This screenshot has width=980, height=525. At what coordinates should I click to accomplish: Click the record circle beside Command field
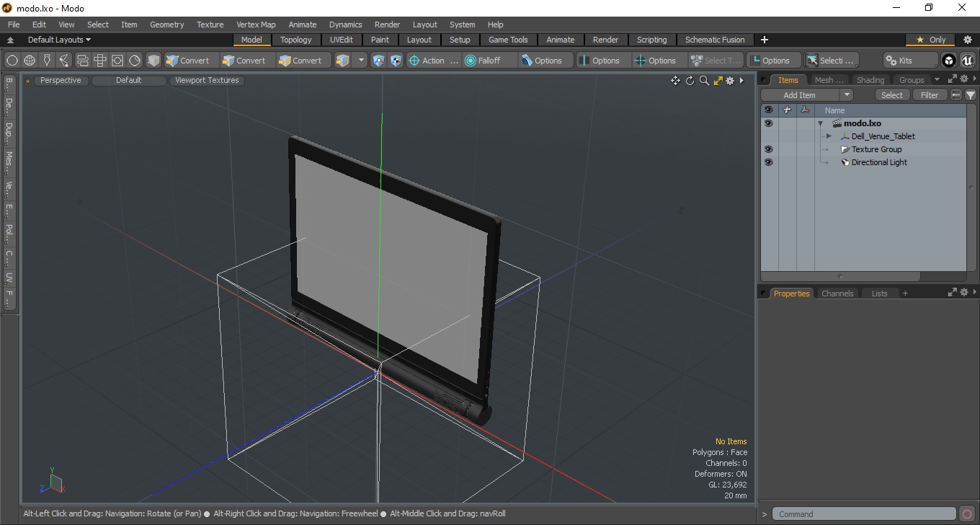click(968, 514)
